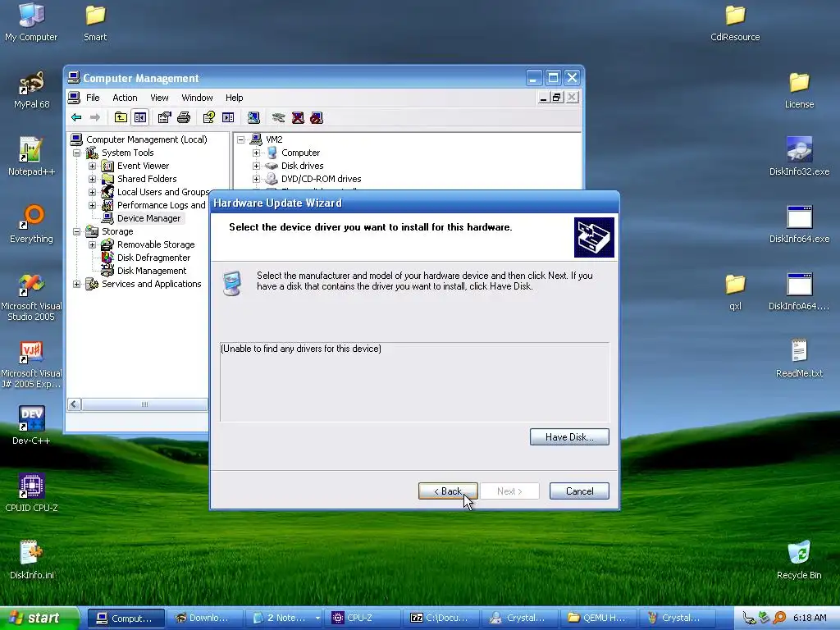Expand the Disk drives device category
Screen dimensions: 840x630
[256, 166]
